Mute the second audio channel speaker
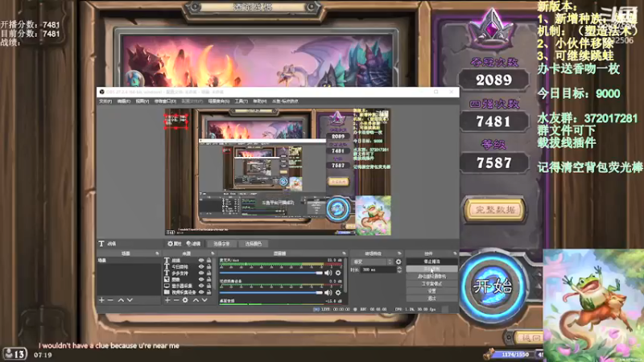The image size is (644, 362). (328, 293)
